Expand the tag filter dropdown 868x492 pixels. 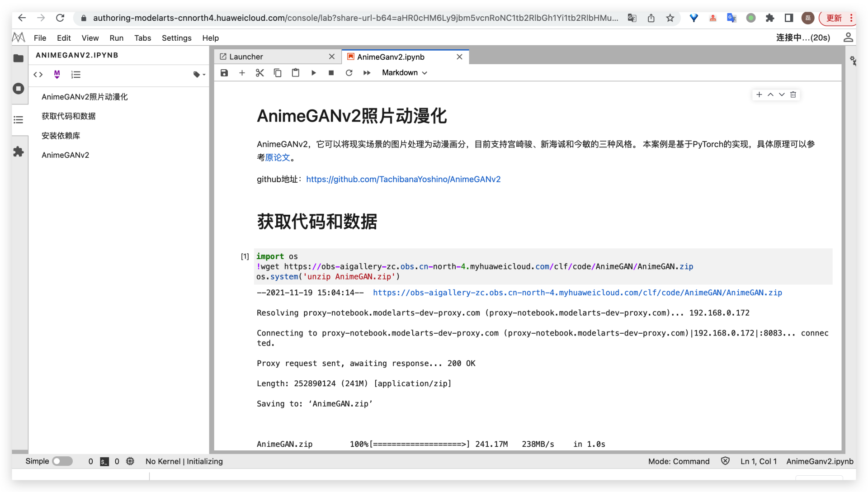coord(199,75)
